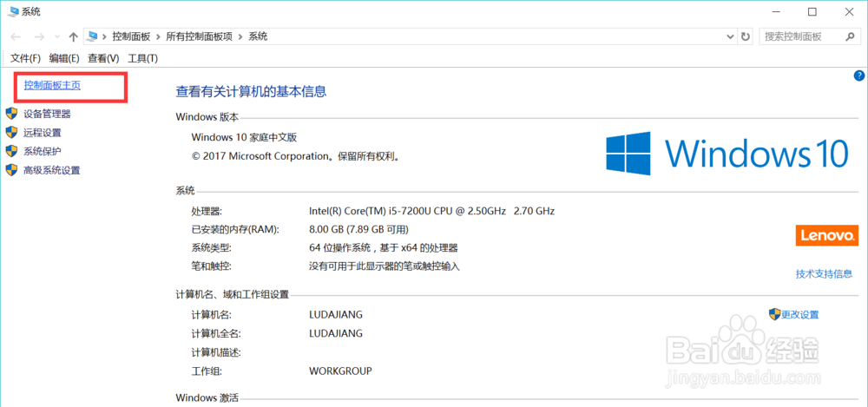Click shield icon beside 高级系统设置
This screenshot has width=868, height=407.
pyautogui.click(x=11, y=170)
